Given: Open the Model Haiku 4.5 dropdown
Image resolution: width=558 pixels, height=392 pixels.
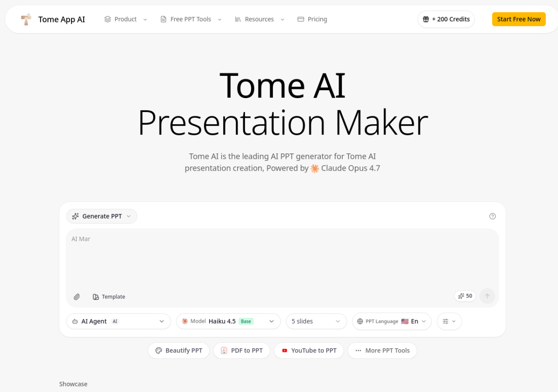Looking at the screenshot, I should [228, 321].
